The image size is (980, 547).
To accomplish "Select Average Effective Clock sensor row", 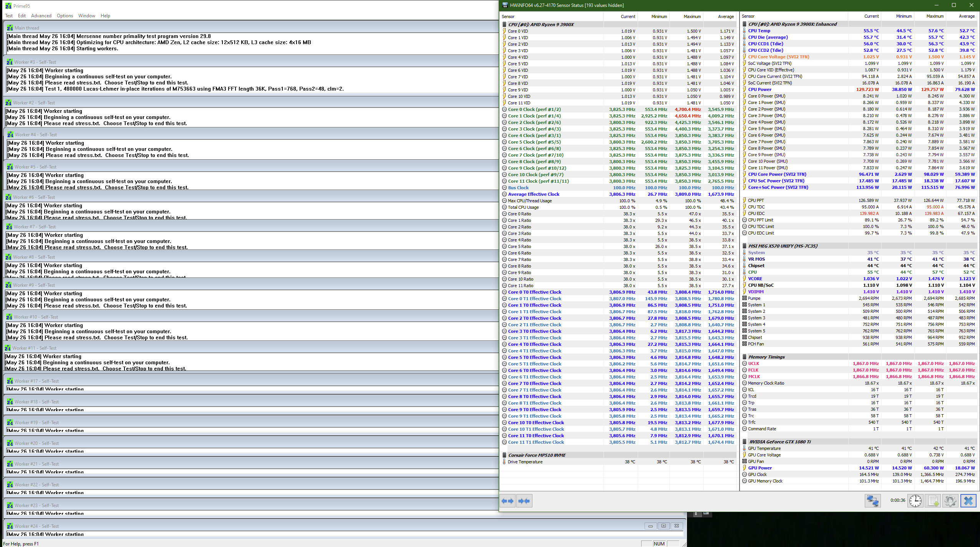I will coord(534,194).
